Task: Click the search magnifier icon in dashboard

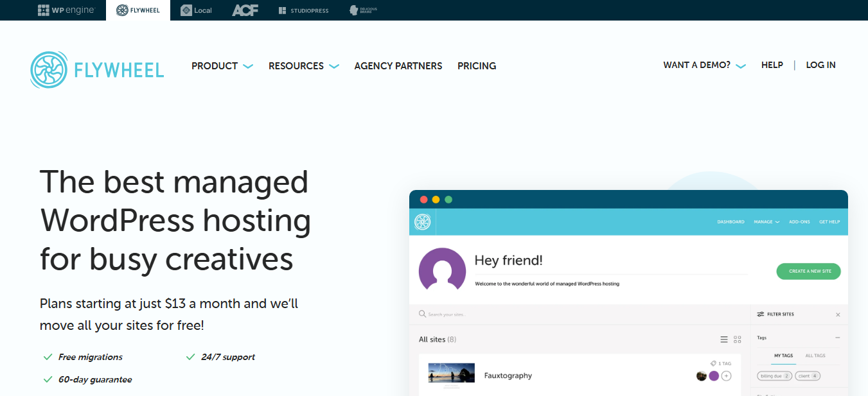Action: click(422, 314)
